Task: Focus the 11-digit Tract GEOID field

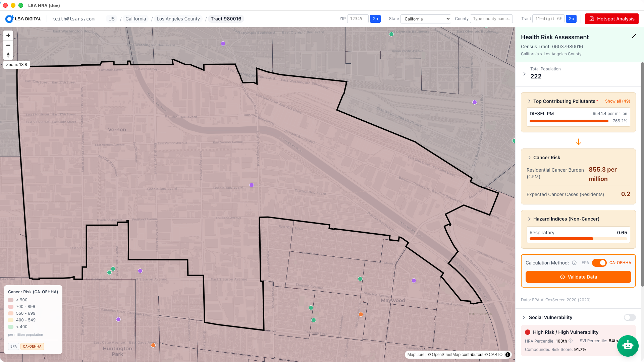Action: (548, 19)
